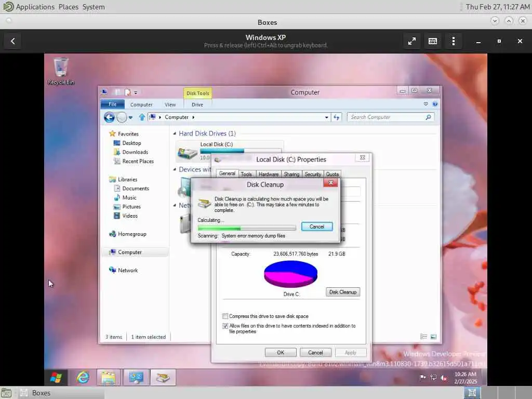Viewport: 532px width, 399px height.
Task: Click Boxes entry in bottom panel
Action: pyautogui.click(x=61, y=393)
